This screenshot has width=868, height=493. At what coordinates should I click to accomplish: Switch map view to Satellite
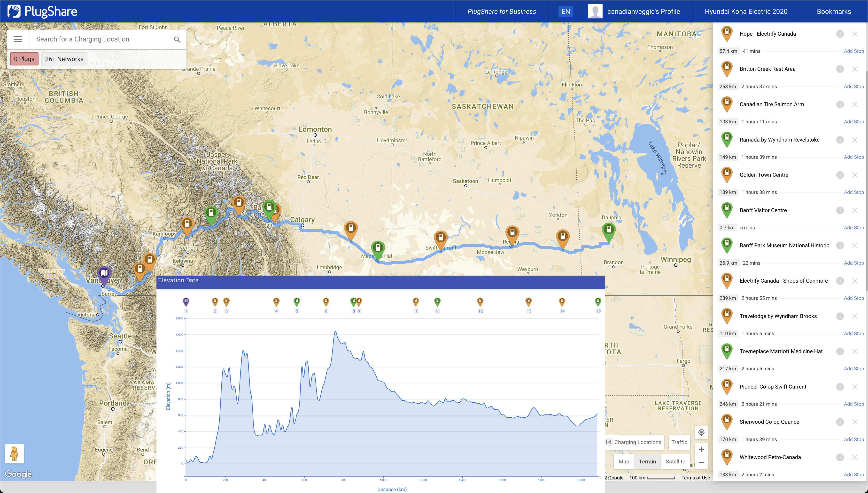point(675,461)
